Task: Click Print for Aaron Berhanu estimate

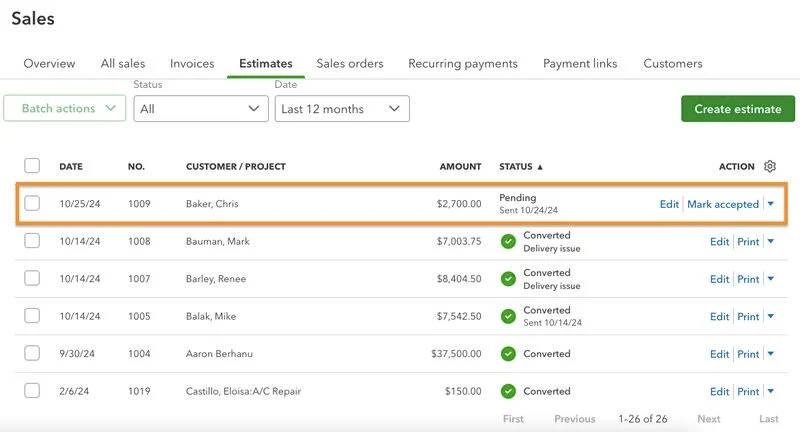Action: pos(748,354)
